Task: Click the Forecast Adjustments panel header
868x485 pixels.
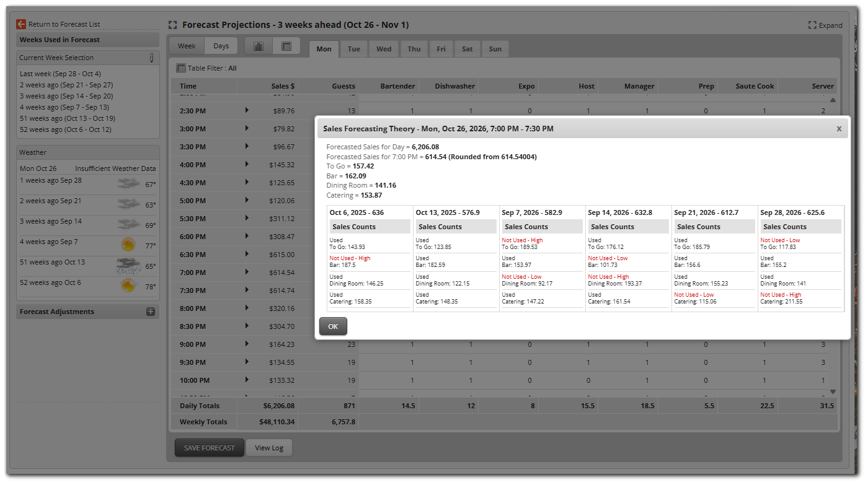Action: (x=88, y=312)
